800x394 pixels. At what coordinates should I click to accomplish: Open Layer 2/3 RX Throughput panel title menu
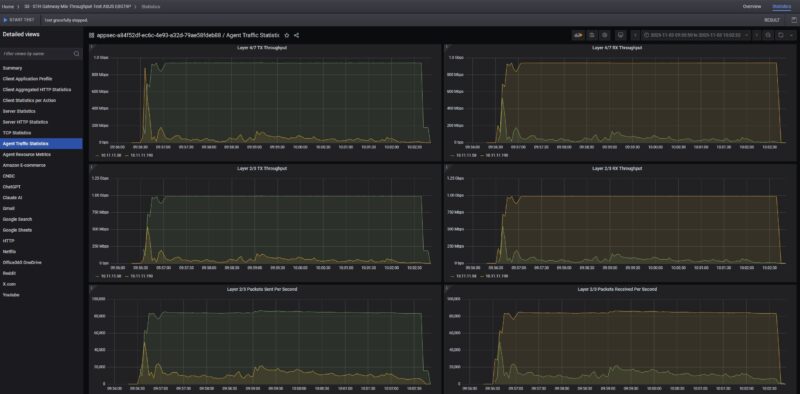[616, 168]
